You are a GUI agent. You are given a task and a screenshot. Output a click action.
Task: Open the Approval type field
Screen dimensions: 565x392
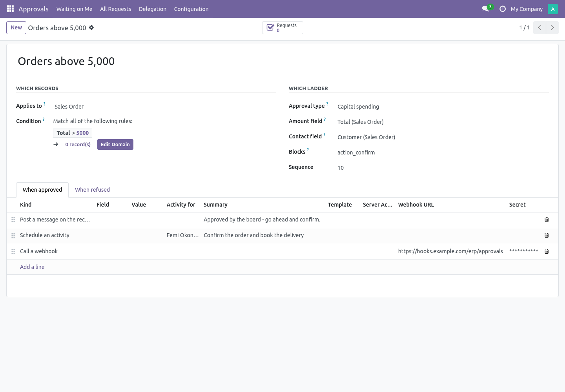point(443,106)
